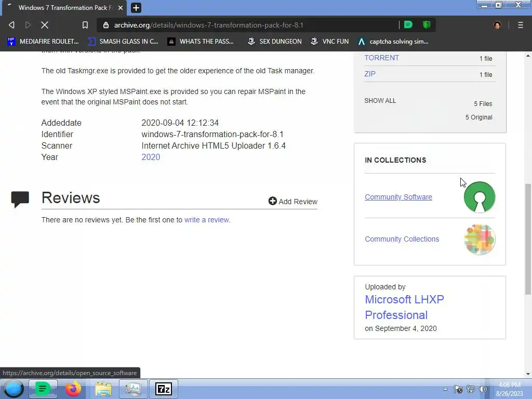
Task: Open the 5 Original files link
Action: (478, 117)
